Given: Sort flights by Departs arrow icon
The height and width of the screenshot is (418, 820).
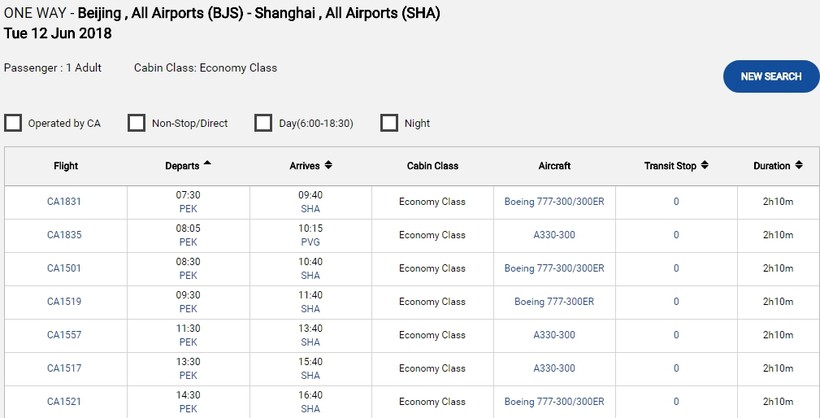Looking at the screenshot, I should pos(207,164).
